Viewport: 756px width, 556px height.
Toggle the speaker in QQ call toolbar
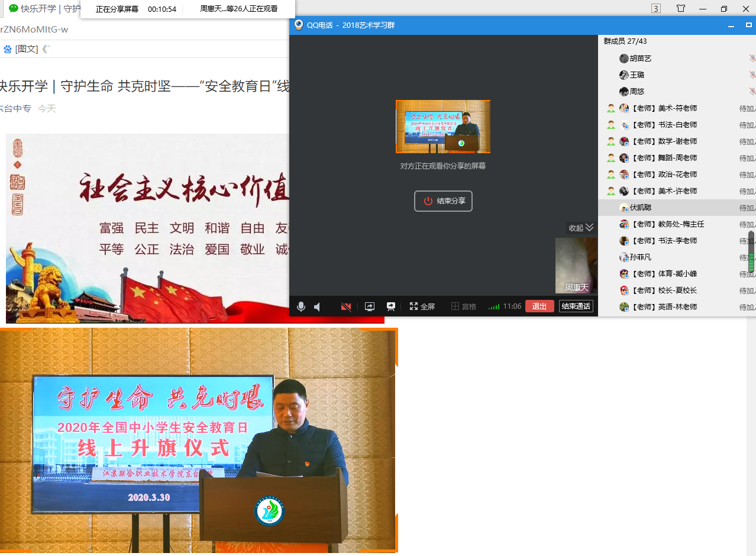point(318,306)
